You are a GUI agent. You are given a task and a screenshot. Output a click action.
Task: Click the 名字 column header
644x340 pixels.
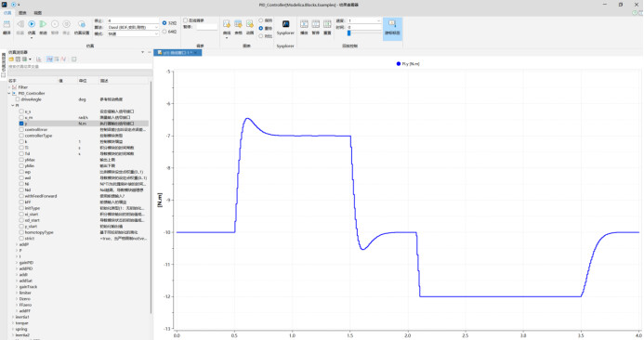pos(13,81)
